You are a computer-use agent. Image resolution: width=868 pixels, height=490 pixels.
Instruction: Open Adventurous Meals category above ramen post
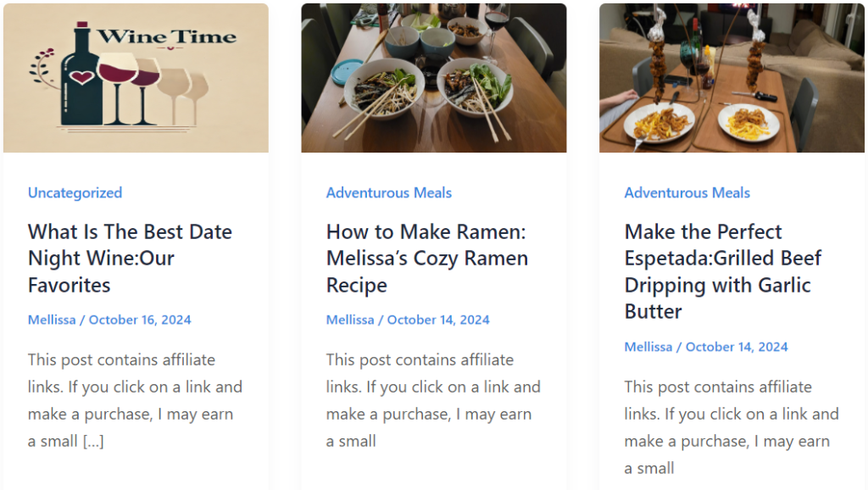pos(389,192)
